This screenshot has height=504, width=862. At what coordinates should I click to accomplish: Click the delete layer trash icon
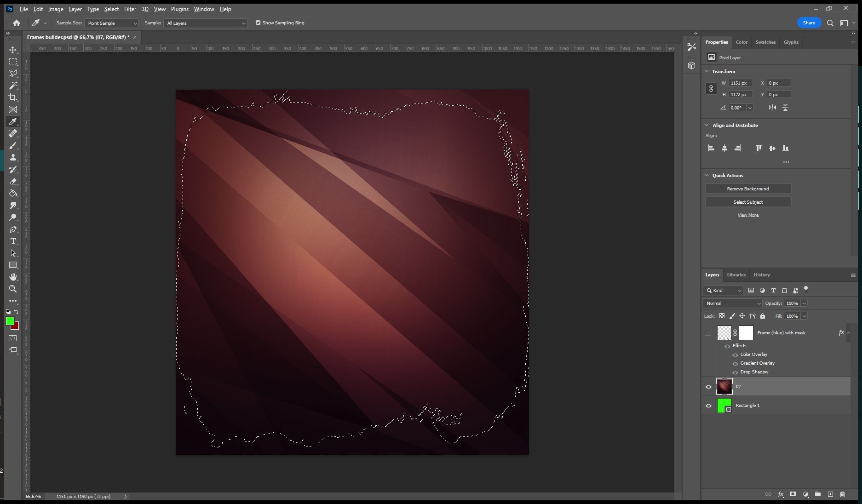pos(842,494)
